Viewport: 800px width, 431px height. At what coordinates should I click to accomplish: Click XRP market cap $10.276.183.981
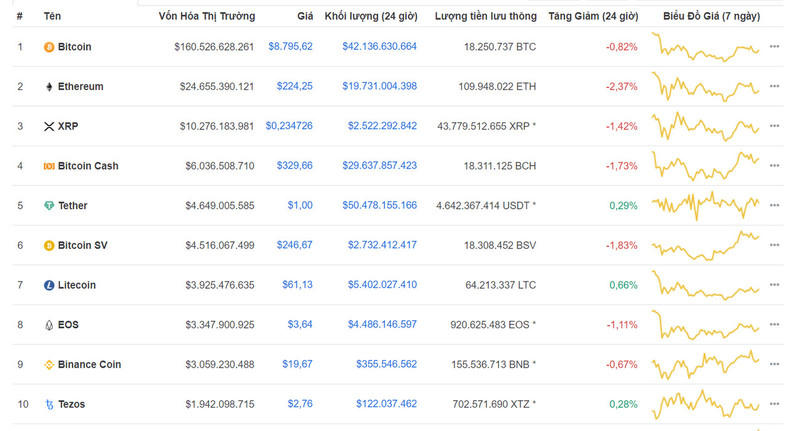pyautogui.click(x=216, y=126)
